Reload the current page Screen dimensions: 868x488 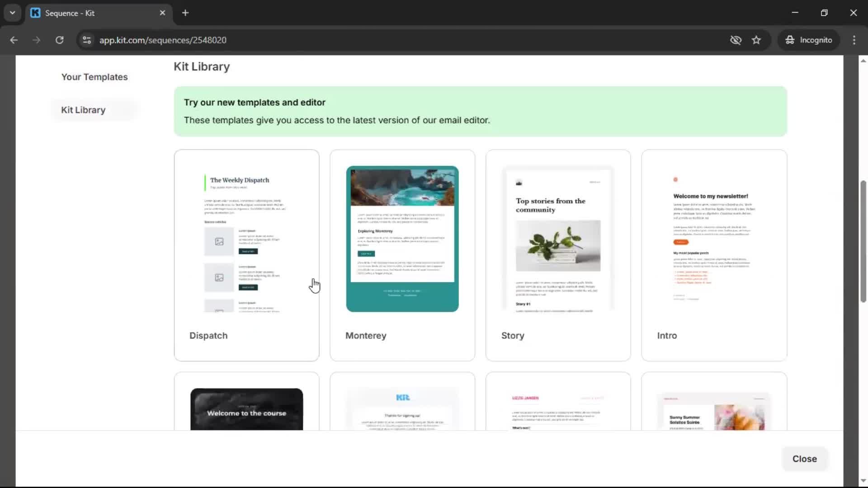point(59,40)
